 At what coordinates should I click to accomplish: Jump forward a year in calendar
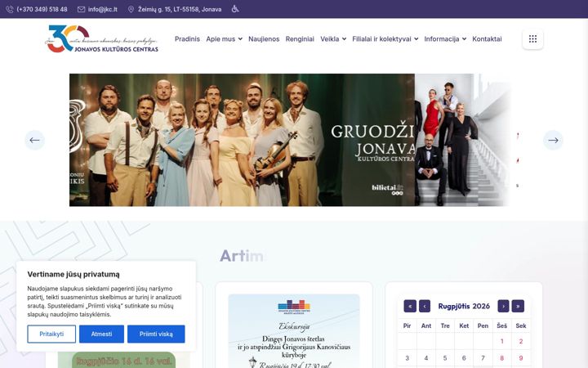(x=518, y=306)
